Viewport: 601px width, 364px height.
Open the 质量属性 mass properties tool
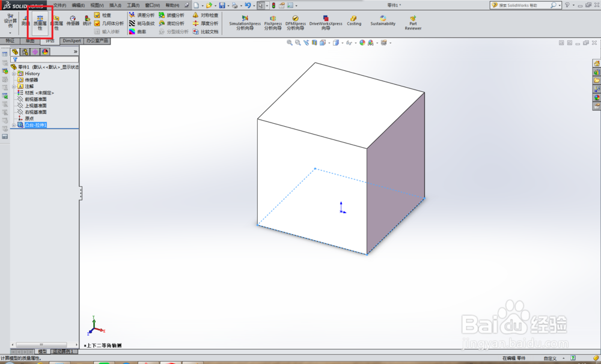pyautogui.click(x=40, y=23)
